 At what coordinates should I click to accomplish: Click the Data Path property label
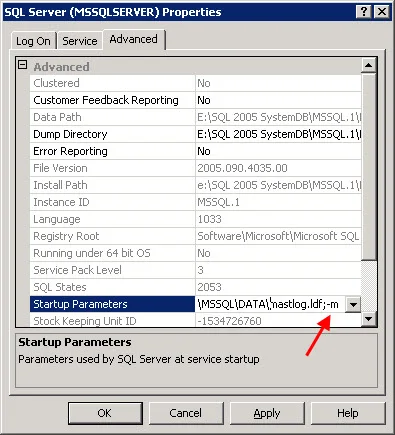pos(112,117)
